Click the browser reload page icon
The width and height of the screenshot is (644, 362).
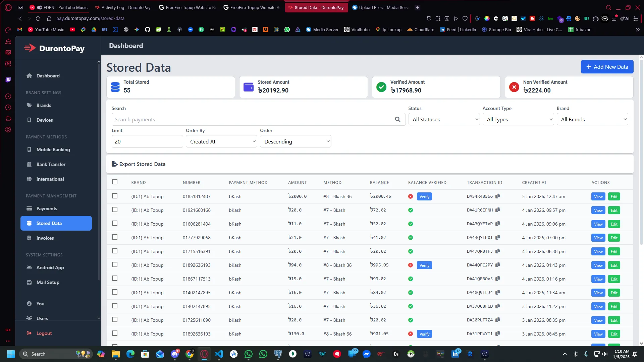coord(38,18)
